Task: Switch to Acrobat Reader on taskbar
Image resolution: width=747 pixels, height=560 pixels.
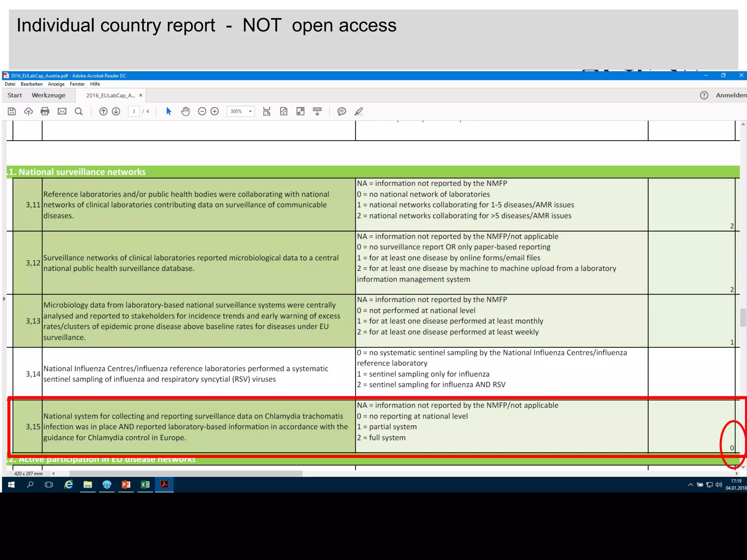Action: click(x=164, y=485)
